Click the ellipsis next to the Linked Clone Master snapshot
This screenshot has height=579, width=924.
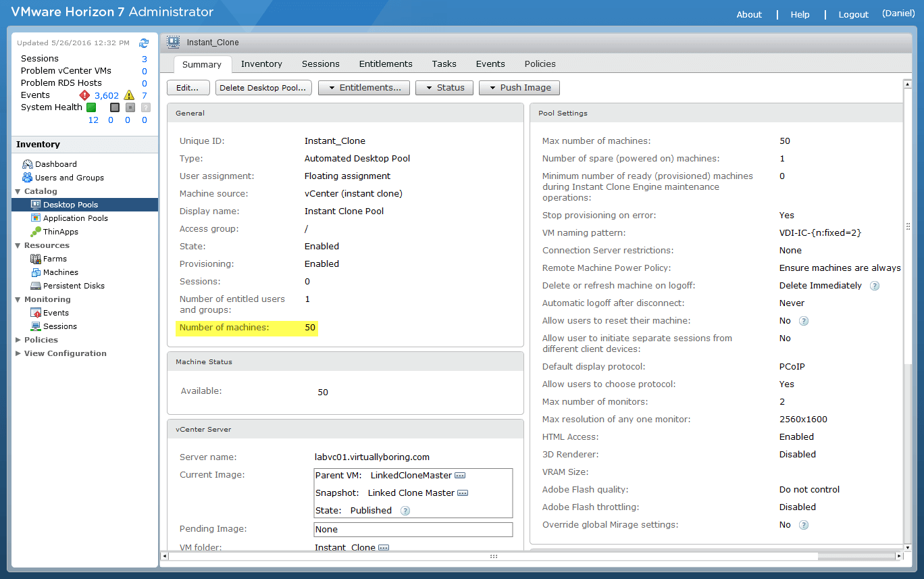[463, 493]
